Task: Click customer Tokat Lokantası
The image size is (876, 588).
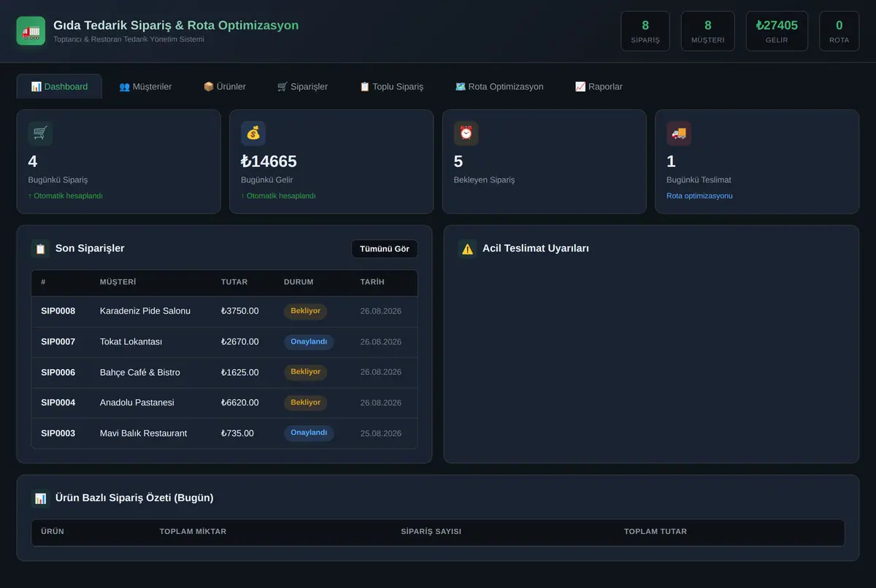Action: point(131,341)
